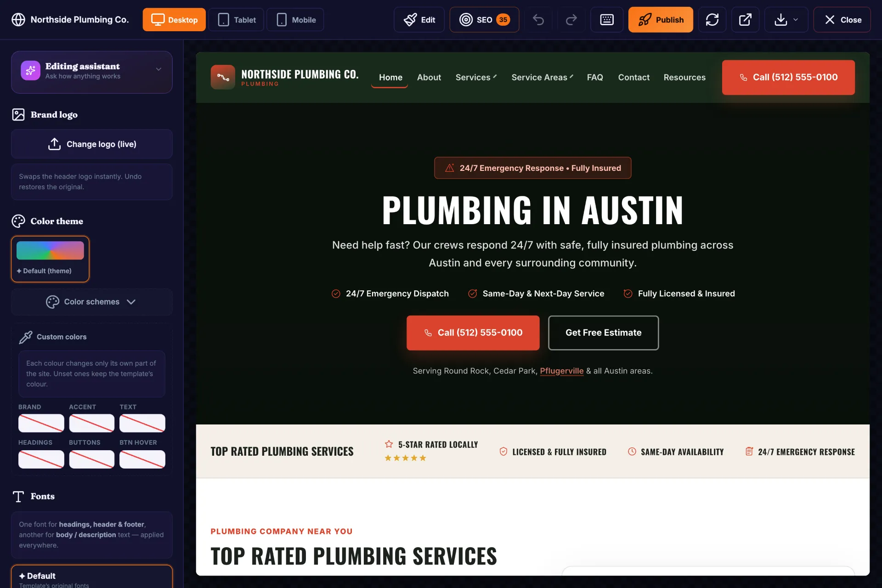Screen dimensions: 882x588
Task: Go to the Home nav item
Action: tap(390, 77)
